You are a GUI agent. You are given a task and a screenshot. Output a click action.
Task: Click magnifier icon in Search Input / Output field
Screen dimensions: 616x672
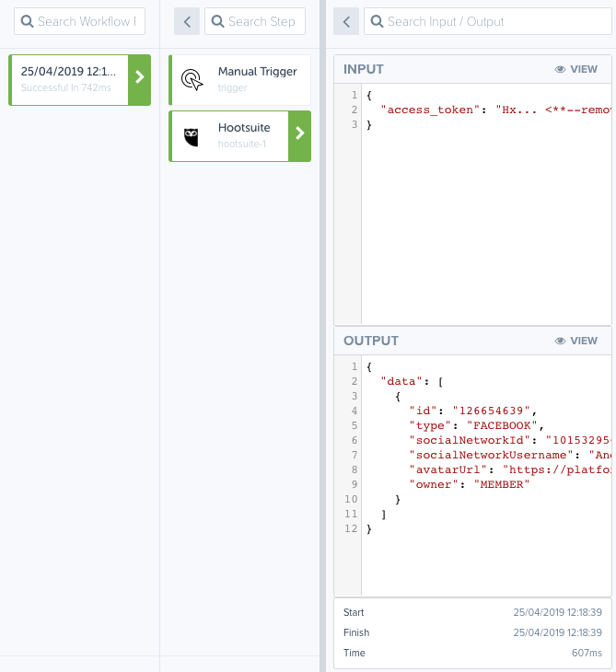376,21
